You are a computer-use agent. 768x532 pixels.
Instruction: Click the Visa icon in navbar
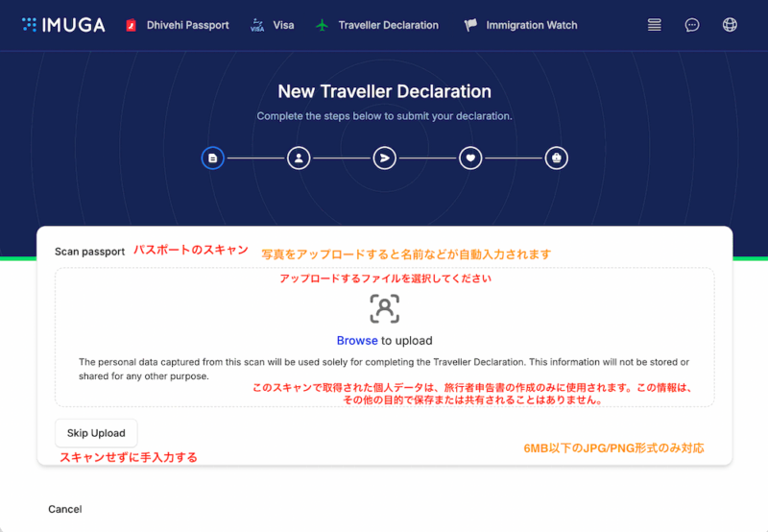(x=257, y=25)
